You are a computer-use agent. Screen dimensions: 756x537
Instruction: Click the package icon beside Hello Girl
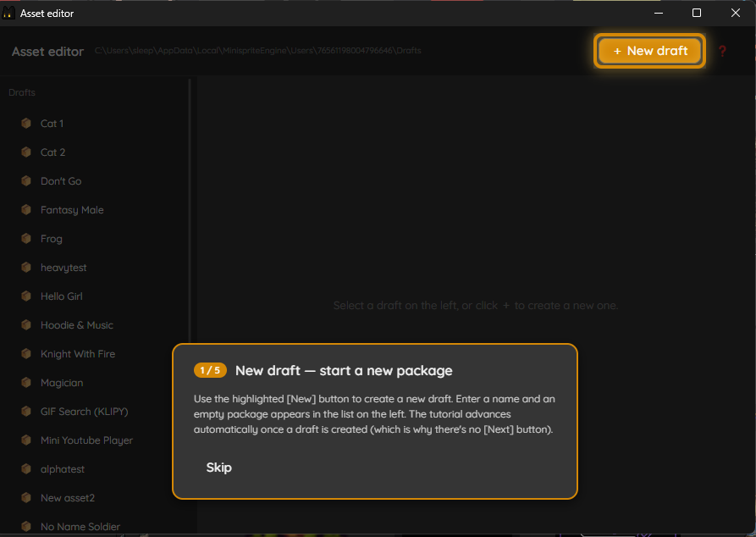(26, 296)
